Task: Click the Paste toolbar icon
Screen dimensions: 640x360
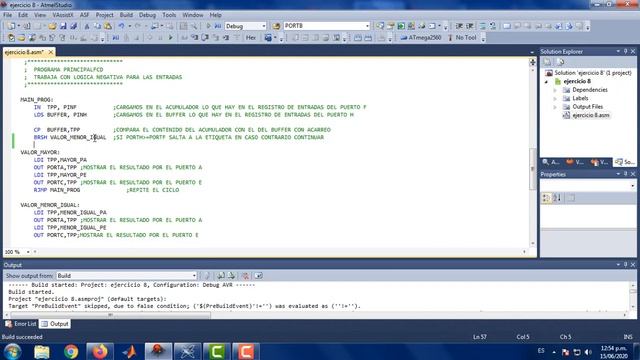Action: [x=108, y=26]
